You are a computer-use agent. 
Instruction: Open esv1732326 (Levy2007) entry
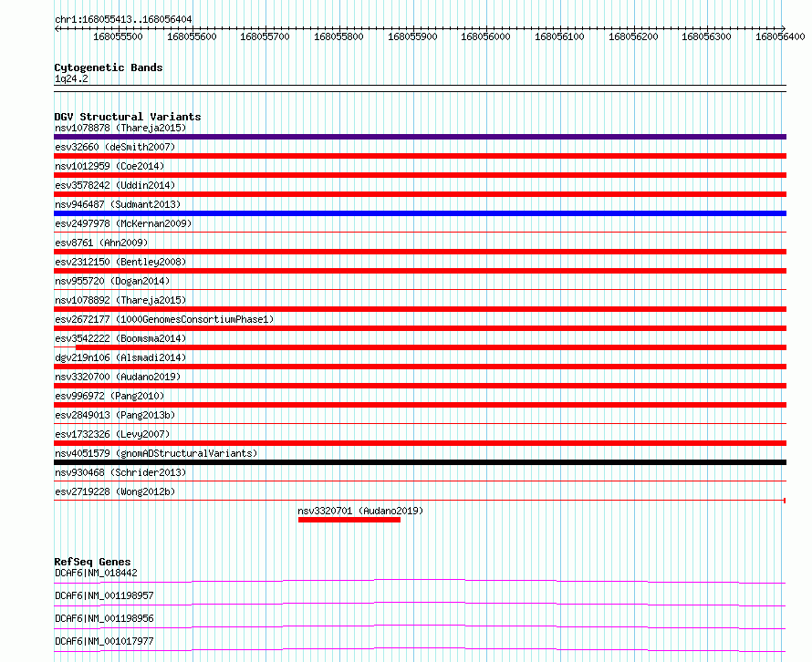112,434
